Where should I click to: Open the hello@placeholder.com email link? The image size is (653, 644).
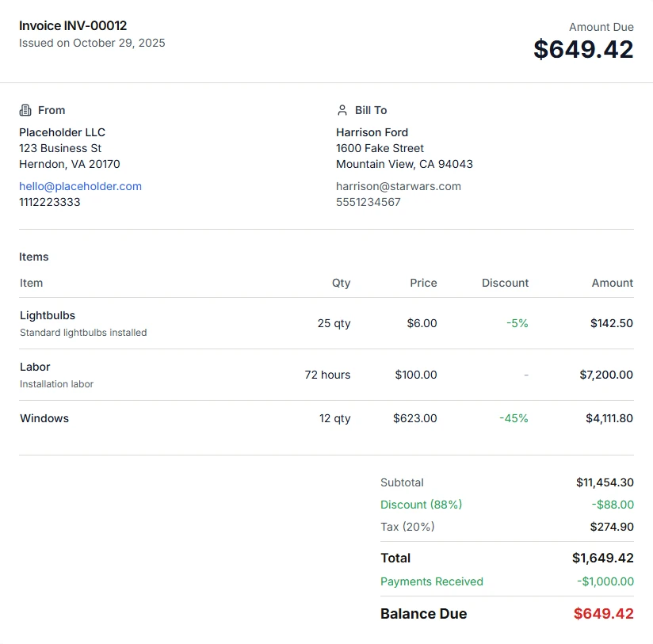tap(80, 186)
